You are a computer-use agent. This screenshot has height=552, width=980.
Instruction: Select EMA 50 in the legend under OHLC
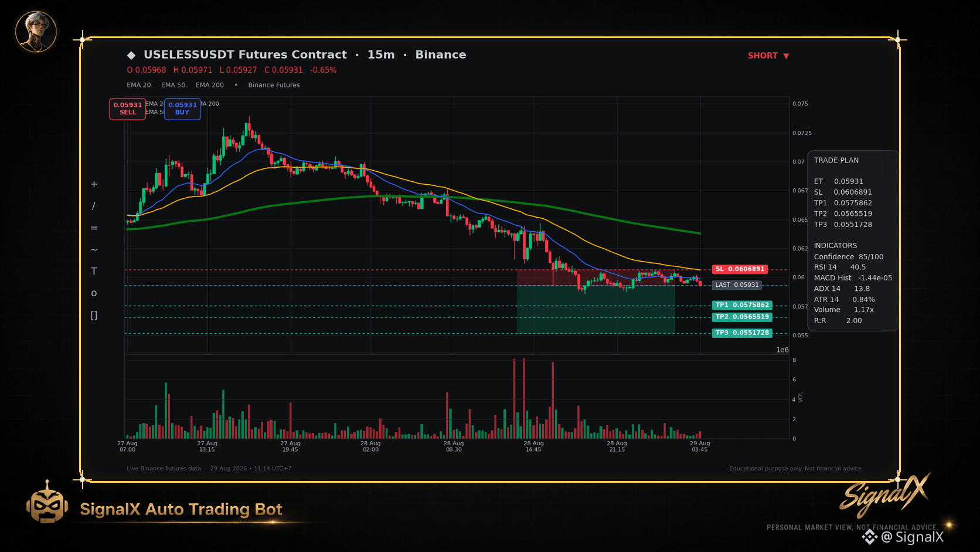pos(173,85)
